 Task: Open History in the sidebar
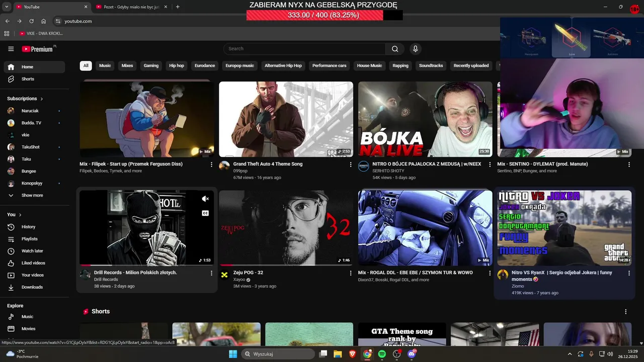click(x=34, y=227)
